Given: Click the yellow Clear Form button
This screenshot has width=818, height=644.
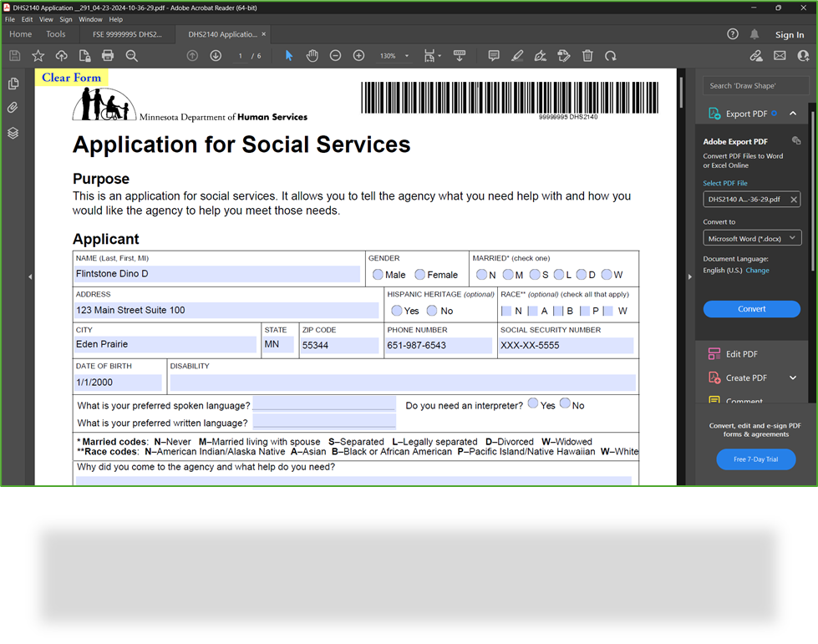Looking at the screenshot, I should pos(71,77).
